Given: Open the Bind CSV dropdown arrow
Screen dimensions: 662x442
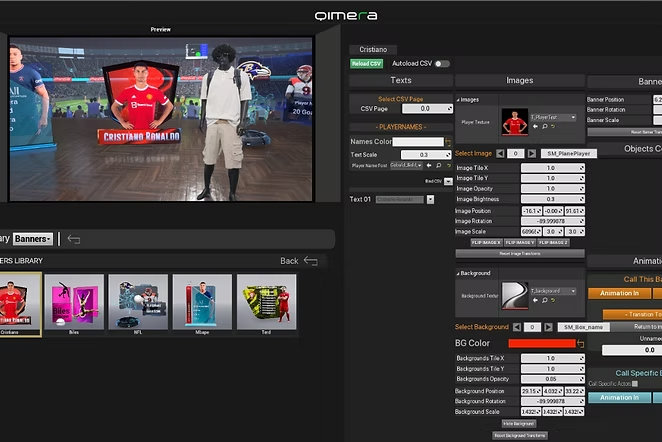Looking at the screenshot, I should click(x=448, y=182).
